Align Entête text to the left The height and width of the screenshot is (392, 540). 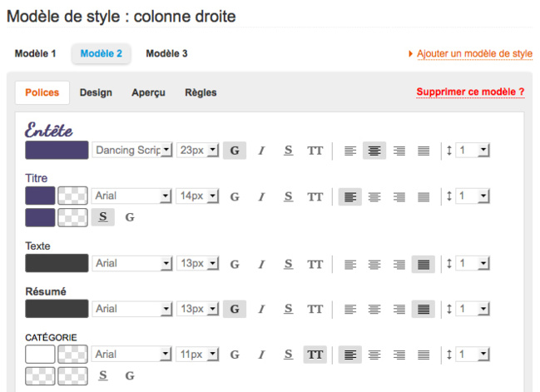coord(349,151)
